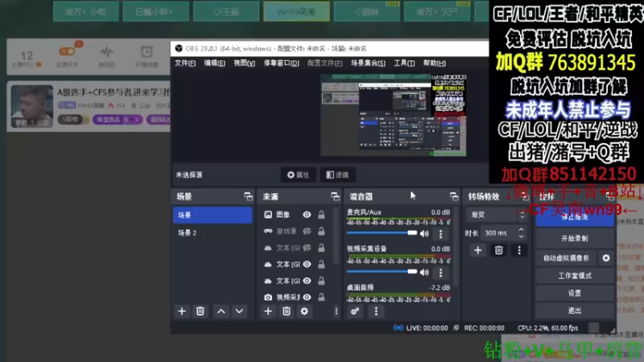The width and height of the screenshot is (644, 362).
Task: Open transition three-dot properties menu
Action: click(x=519, y=250)
